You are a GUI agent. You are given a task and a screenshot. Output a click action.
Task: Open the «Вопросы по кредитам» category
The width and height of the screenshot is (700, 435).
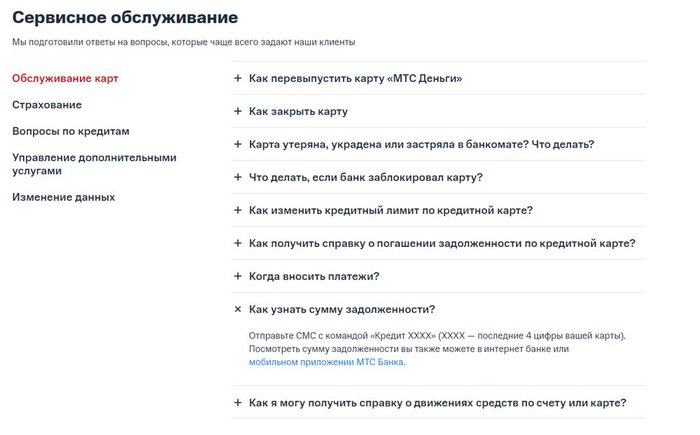click(x=71, y=131)
